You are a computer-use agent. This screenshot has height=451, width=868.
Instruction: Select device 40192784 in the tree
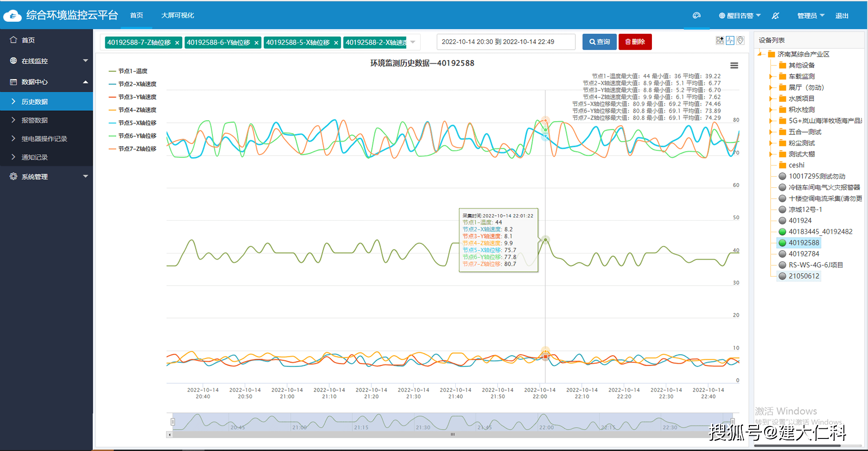[x=804, y=254]
